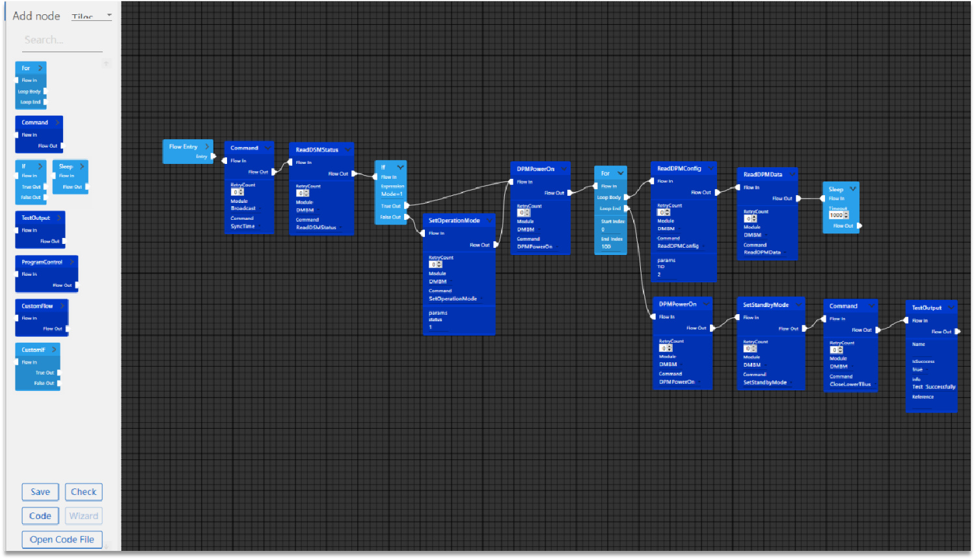
Task: Click Flow Out port of sidebar CustomFlow tile
Action: point(68,328)
